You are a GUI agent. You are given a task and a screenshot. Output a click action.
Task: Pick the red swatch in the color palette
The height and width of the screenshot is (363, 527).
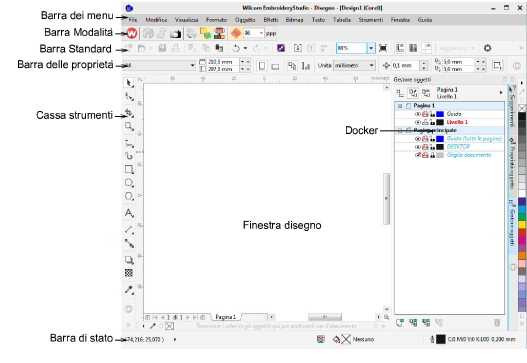pos(522,232)
